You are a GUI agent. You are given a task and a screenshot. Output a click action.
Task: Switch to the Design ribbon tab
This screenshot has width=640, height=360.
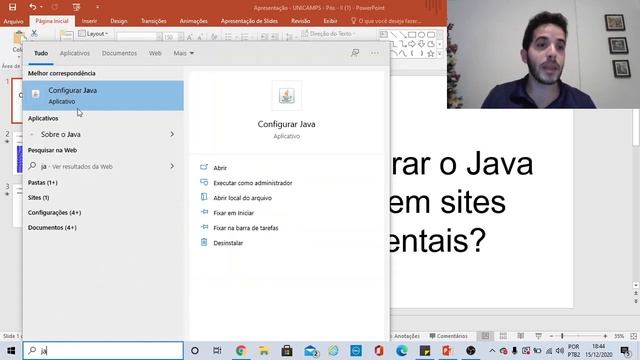[119, 21]
